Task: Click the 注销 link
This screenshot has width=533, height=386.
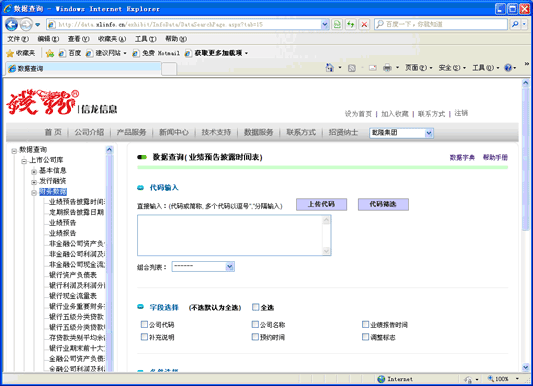Action: 461,113
